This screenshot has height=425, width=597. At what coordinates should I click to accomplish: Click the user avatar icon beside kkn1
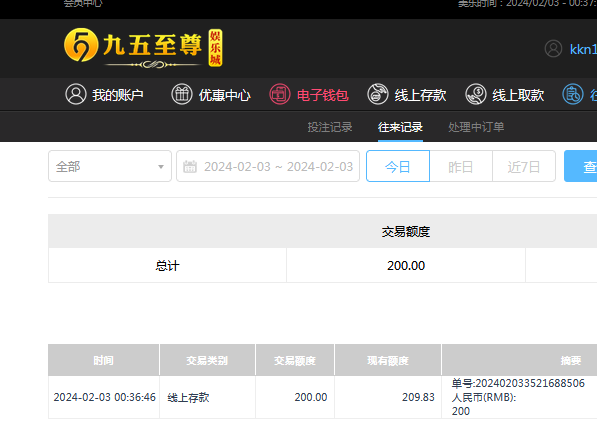coord(553,49)
